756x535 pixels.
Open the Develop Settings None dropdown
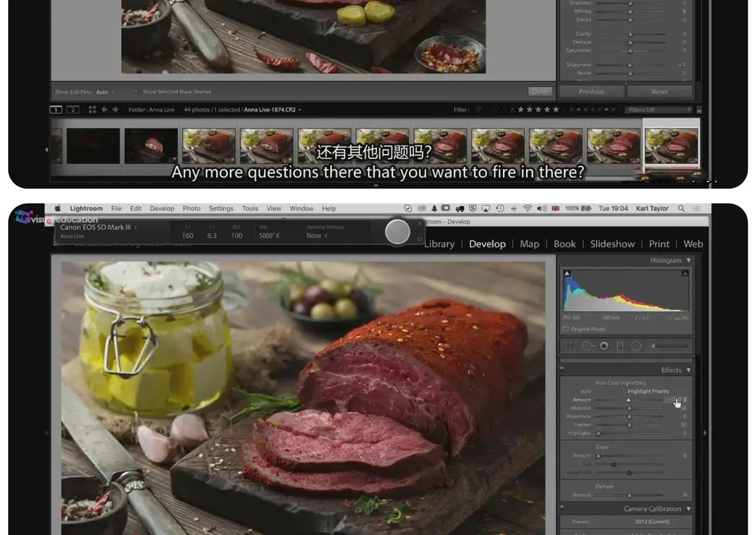(x=317, y=236)
